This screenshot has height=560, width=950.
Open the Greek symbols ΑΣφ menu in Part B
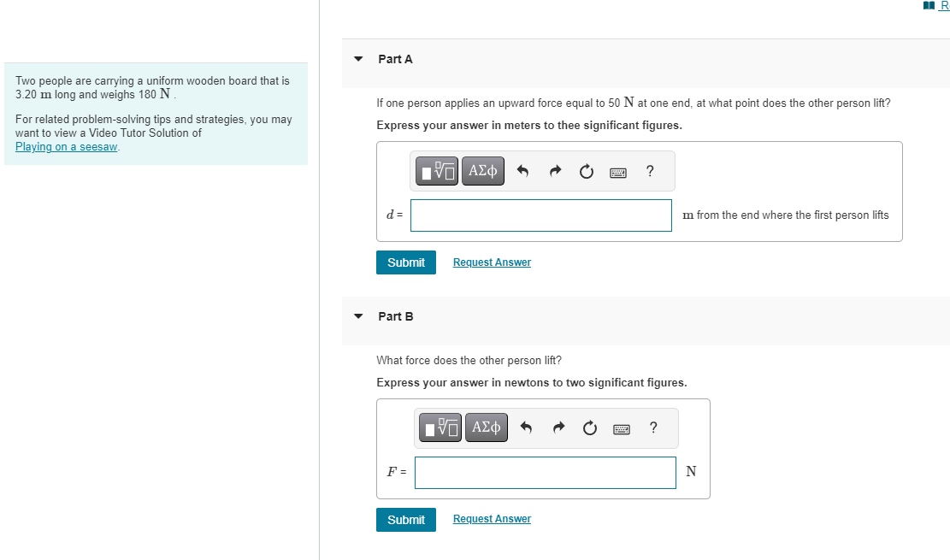[486, 427]
